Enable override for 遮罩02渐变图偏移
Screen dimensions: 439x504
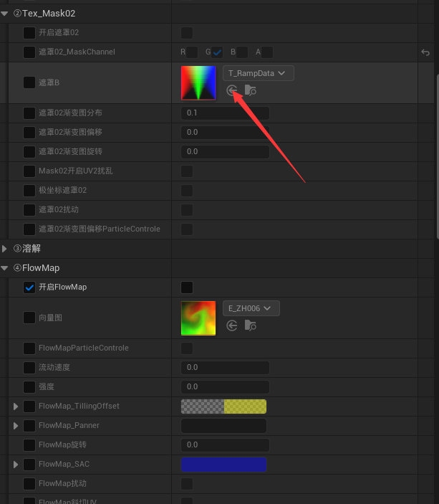pos(29,133)
